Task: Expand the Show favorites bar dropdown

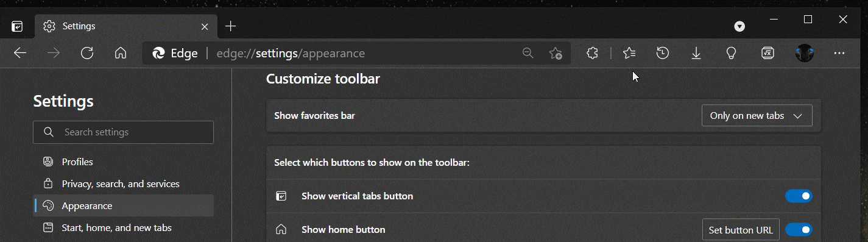Action: coord(757,116)
